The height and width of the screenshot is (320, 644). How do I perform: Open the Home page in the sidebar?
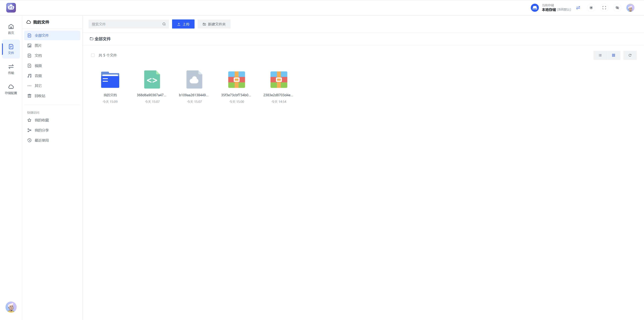point(11,29)
